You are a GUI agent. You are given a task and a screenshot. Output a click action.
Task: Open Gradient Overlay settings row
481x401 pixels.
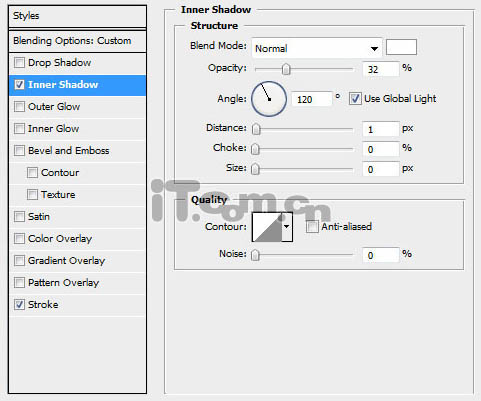pyautogui.click(x=77, y=261)
